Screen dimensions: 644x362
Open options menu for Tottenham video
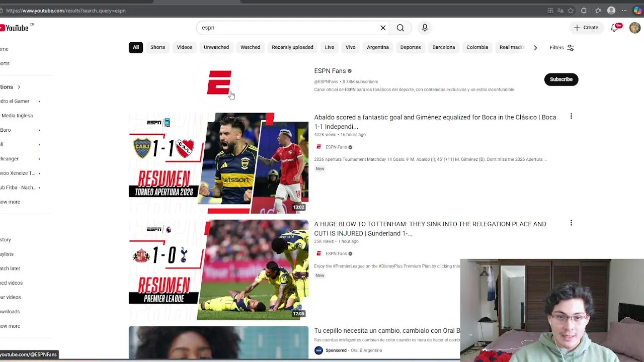571,223
